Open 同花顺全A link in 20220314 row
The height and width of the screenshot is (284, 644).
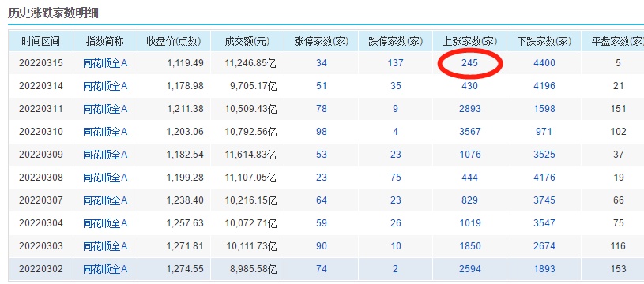point(106,86)
